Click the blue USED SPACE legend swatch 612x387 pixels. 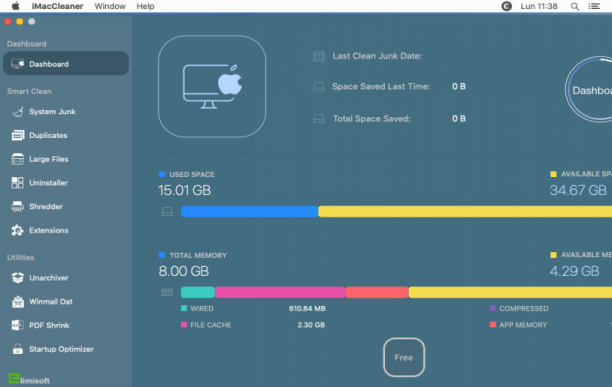click(162, 174)
